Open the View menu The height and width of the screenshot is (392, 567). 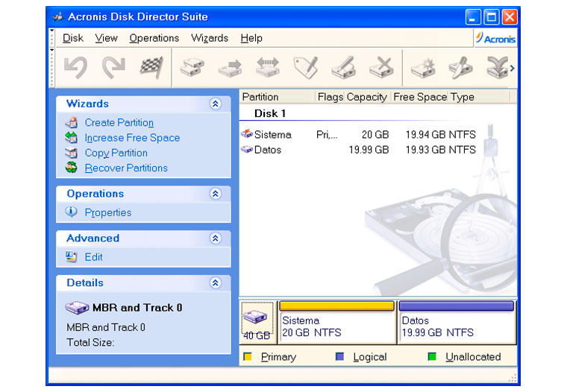[x=106, y=38]
